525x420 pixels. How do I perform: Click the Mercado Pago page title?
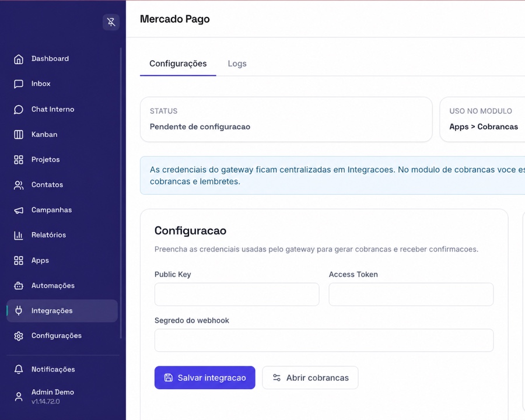point(175,19)
